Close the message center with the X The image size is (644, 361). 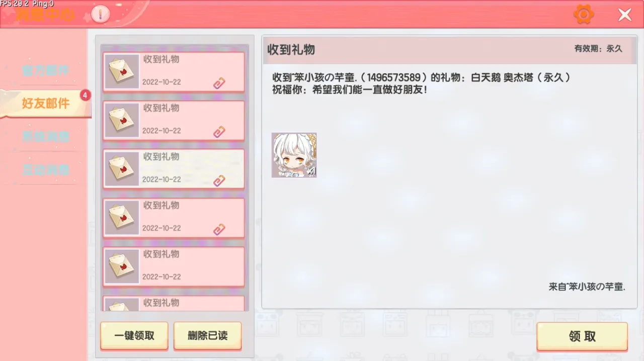click(x=625, y=15)
